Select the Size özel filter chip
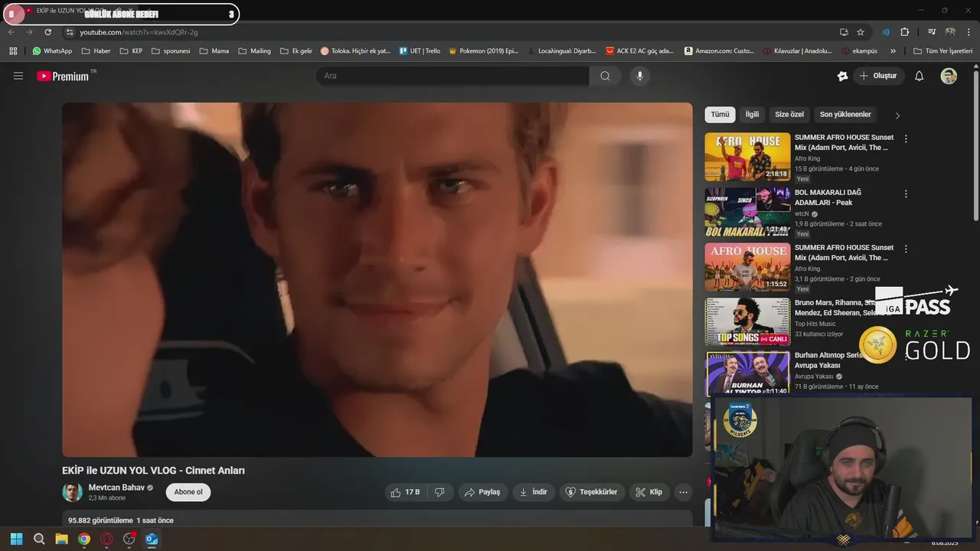Image resolution: width=980 pixels, height=551 pixels. click(789, 115)
